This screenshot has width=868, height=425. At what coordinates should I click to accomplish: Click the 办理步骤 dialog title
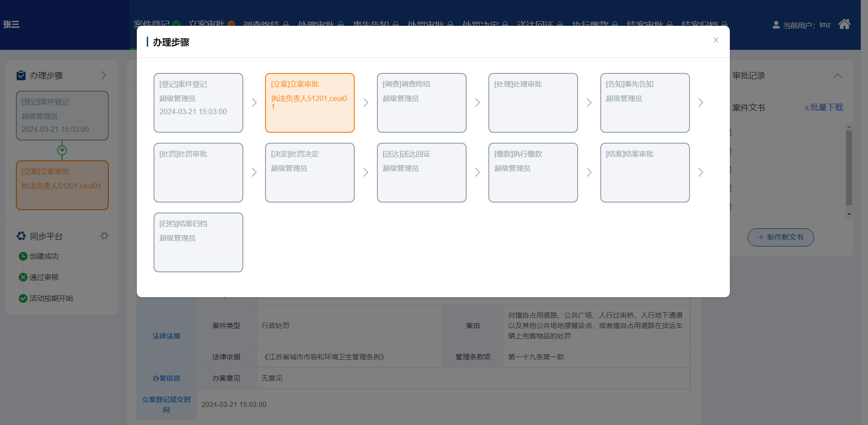[x=171, y=42]
